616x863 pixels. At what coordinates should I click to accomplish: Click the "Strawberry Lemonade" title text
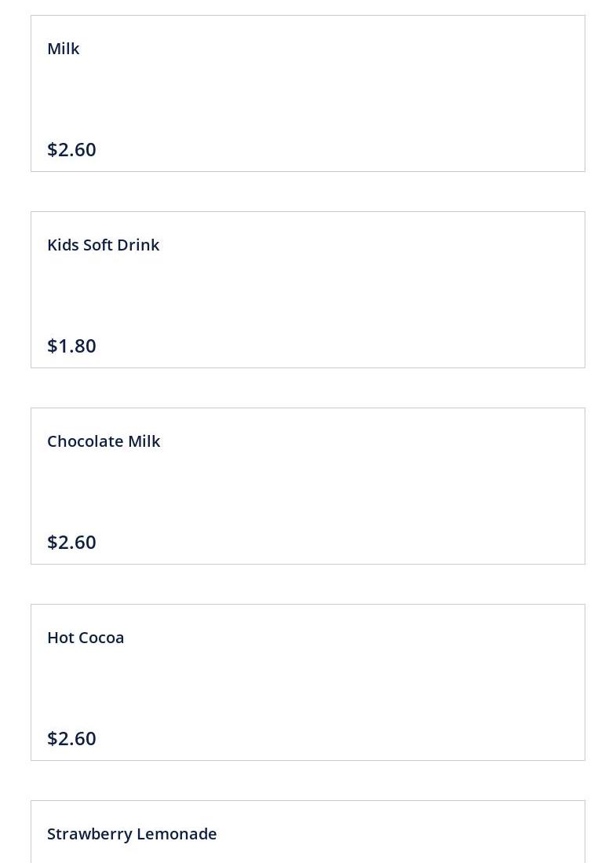[x=132, y=834]
